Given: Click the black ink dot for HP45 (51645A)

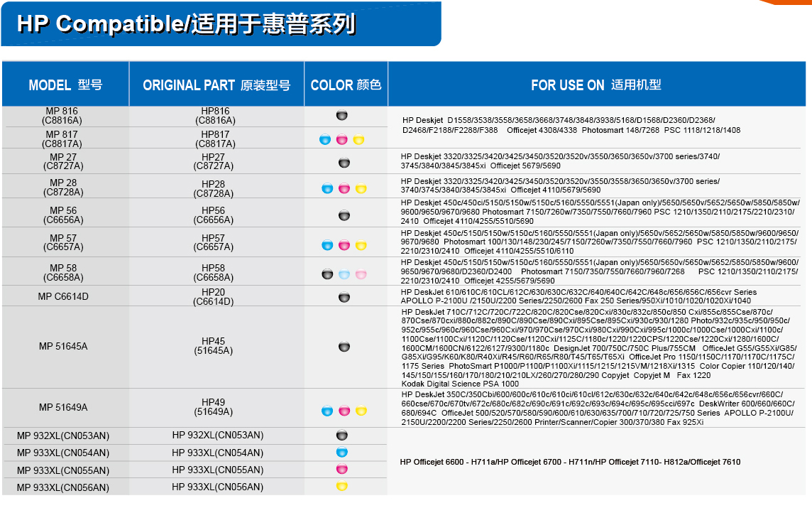Looking at the screenshot, I should (x=344, y=347).
